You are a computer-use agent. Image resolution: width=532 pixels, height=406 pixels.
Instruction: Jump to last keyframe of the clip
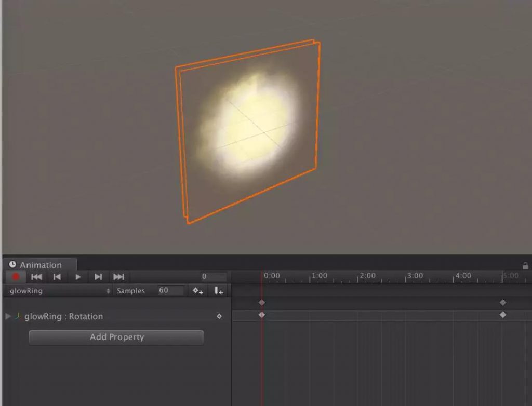(x=119, y=277)
